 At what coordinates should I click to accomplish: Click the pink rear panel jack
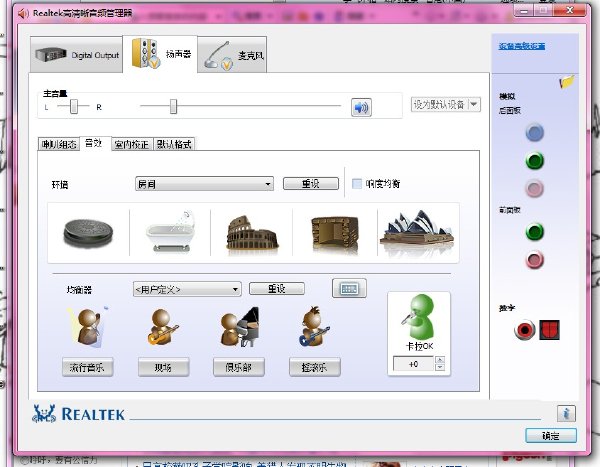coord(535,189)
